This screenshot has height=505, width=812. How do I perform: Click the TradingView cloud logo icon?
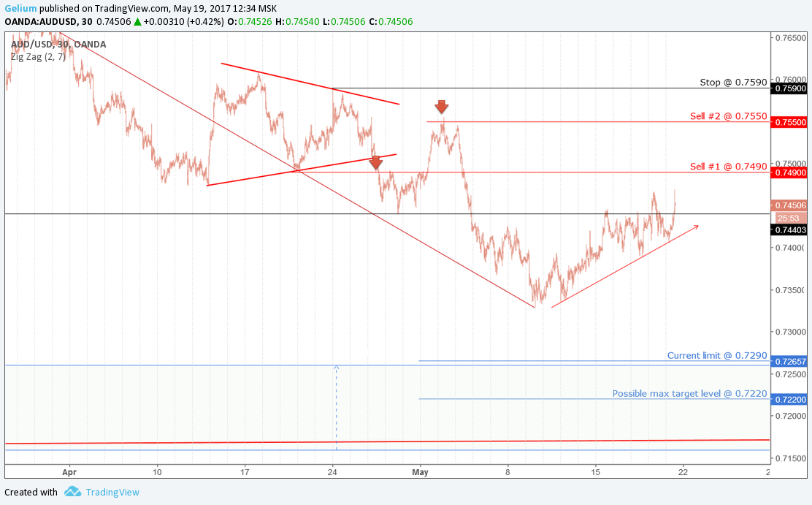tap(72, 492)
